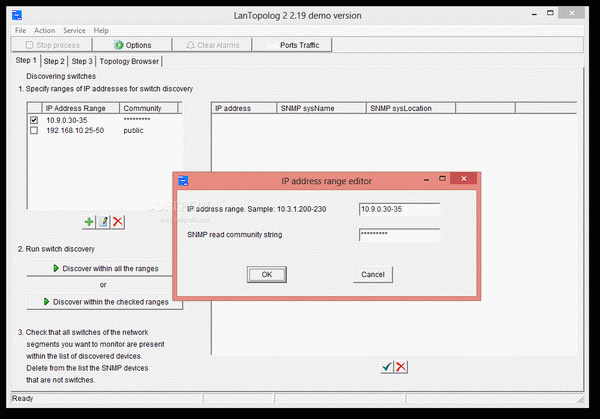Open the Action menu

point(44,30)
